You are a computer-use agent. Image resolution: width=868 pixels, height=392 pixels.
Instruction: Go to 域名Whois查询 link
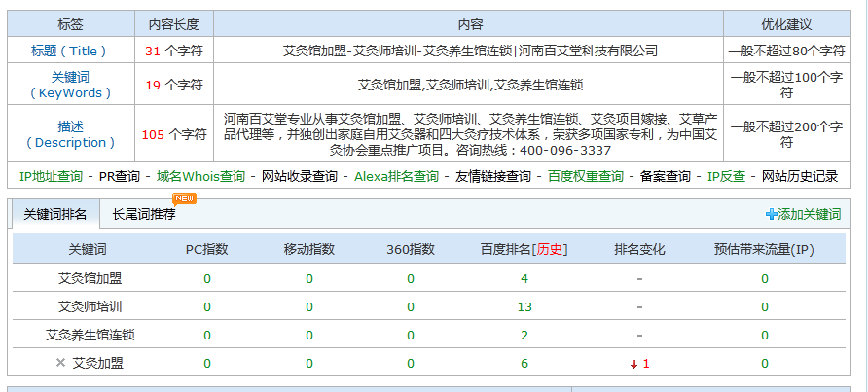click(200, 176)
